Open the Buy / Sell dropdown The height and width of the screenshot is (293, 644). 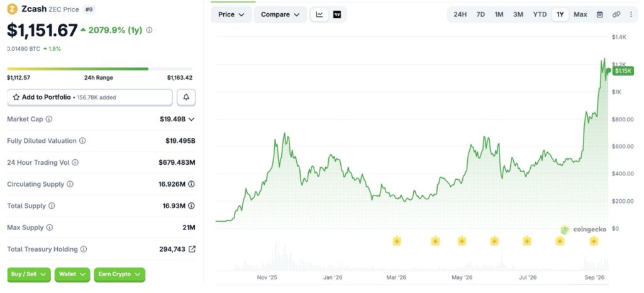tap(29, 275)
